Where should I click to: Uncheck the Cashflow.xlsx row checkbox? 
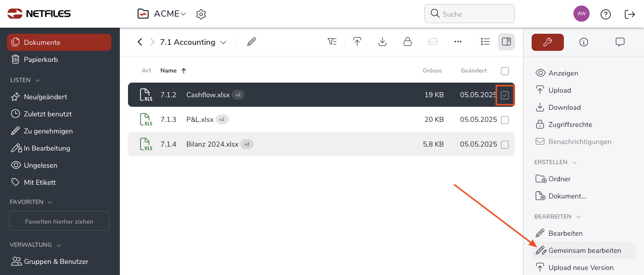click(505, 95)
